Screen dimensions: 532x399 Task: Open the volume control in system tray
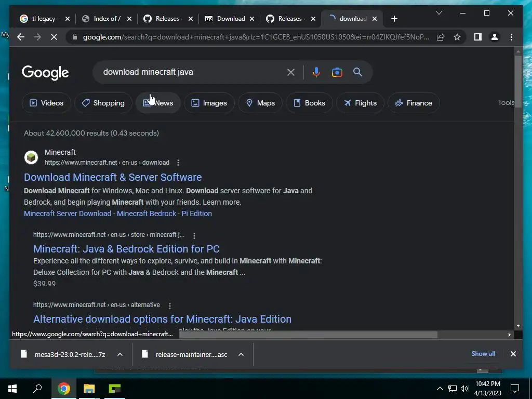pos(464,389)
